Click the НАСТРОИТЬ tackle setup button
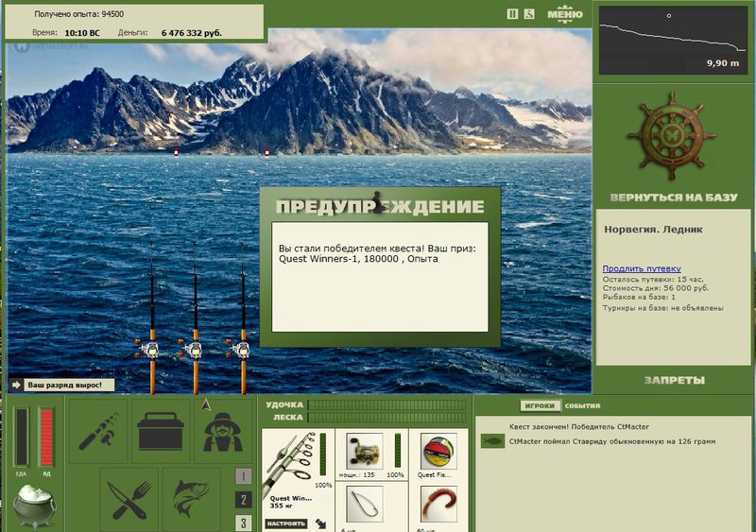 [286, 523]
